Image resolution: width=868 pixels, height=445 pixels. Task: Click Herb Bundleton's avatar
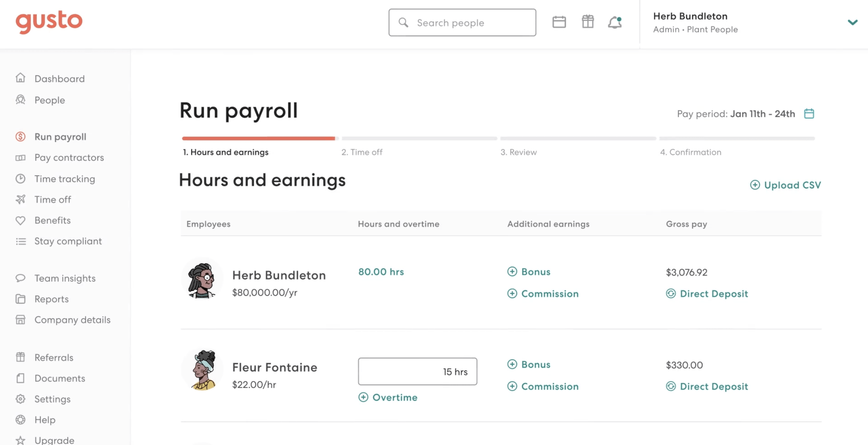point(202,280)
